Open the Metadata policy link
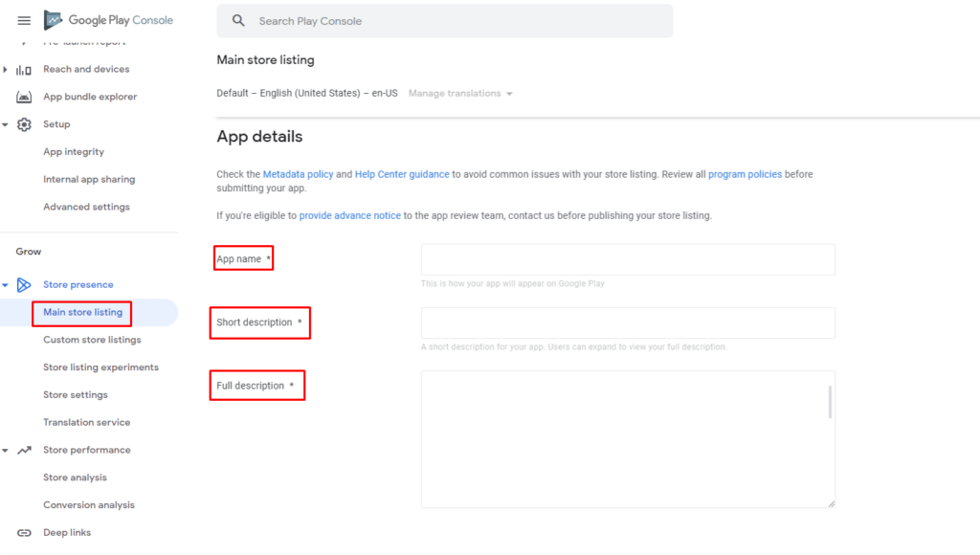This screenshot has width=980, height=555. [x=299, y=174]
